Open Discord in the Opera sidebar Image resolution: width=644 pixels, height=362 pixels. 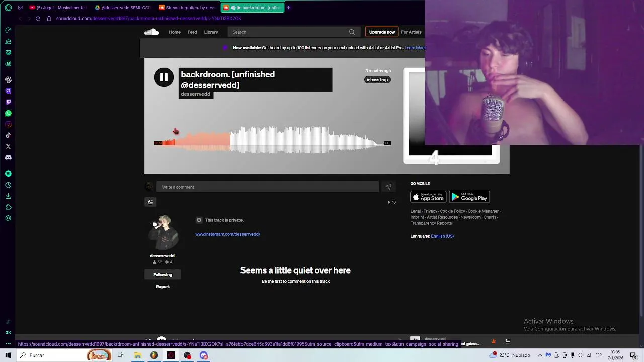[x=8, y=157]
